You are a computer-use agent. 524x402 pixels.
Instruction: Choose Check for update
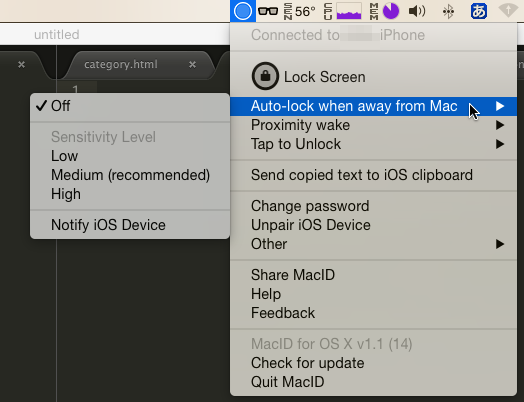point(373,363)
